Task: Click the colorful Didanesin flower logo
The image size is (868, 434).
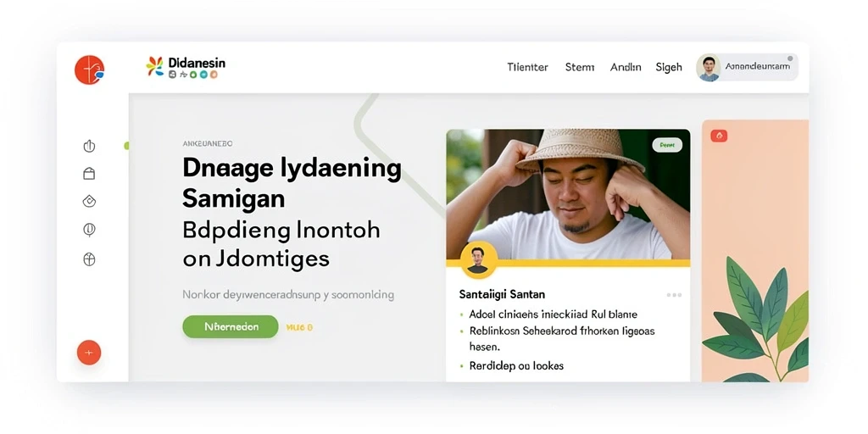Action: click(x=155, y=66)
